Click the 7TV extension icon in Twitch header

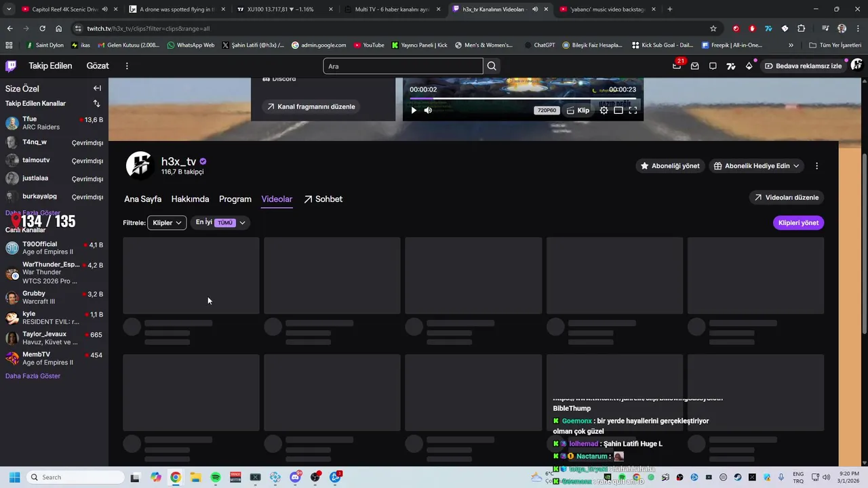[x=730, y=66]
